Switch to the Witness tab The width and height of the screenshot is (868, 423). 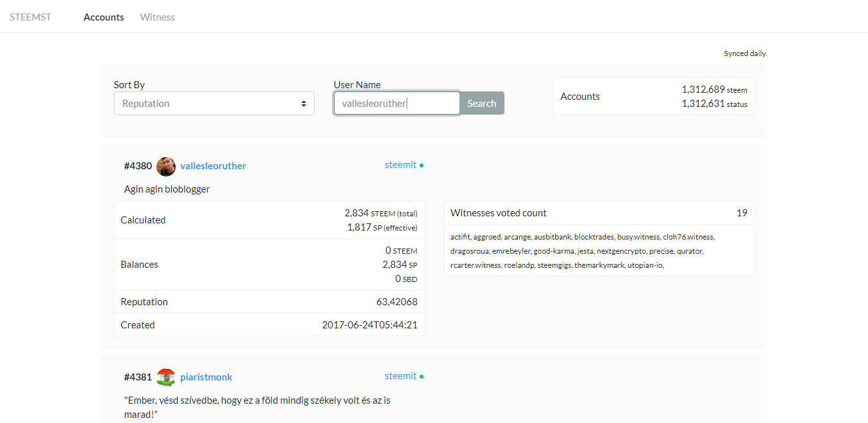coord(158,17)
